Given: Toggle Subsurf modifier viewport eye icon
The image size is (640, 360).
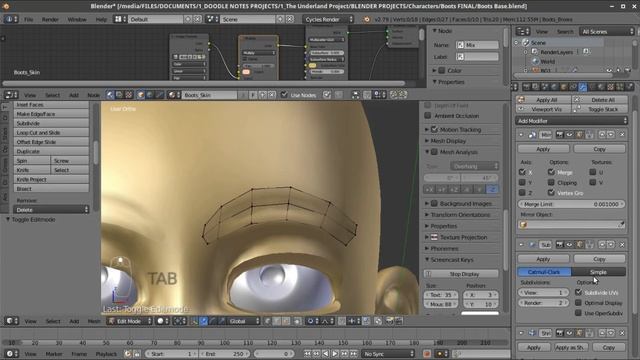Looking at the screenshot, I should [x=569, y=244].
